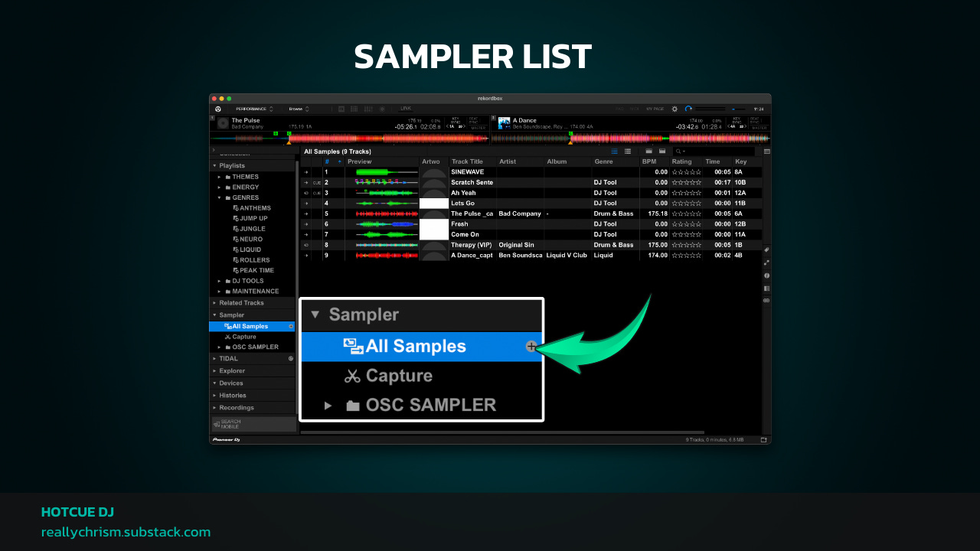Open the ANTHEMS playlist
980x551 pixels.
[255, 208]
